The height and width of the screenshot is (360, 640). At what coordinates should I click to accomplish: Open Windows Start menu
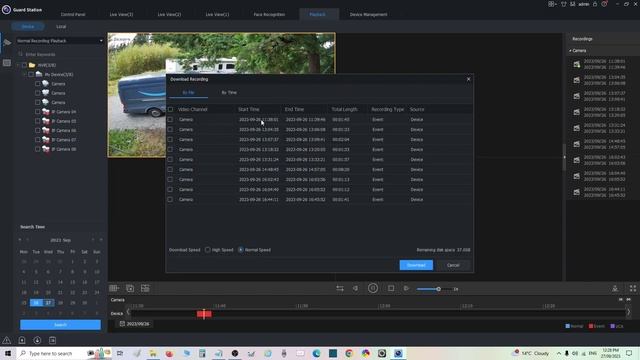pos(7,353)
